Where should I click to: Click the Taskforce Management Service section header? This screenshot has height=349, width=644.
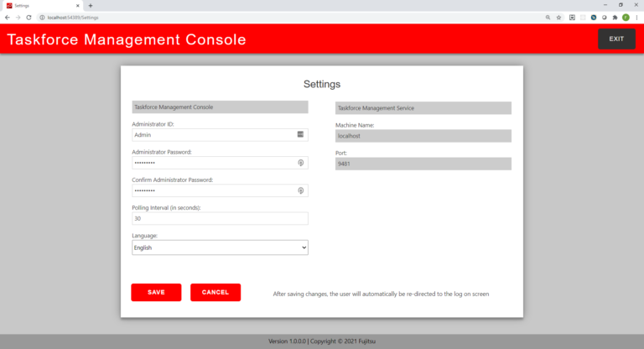pyautogui.click(x=423, y=108)
